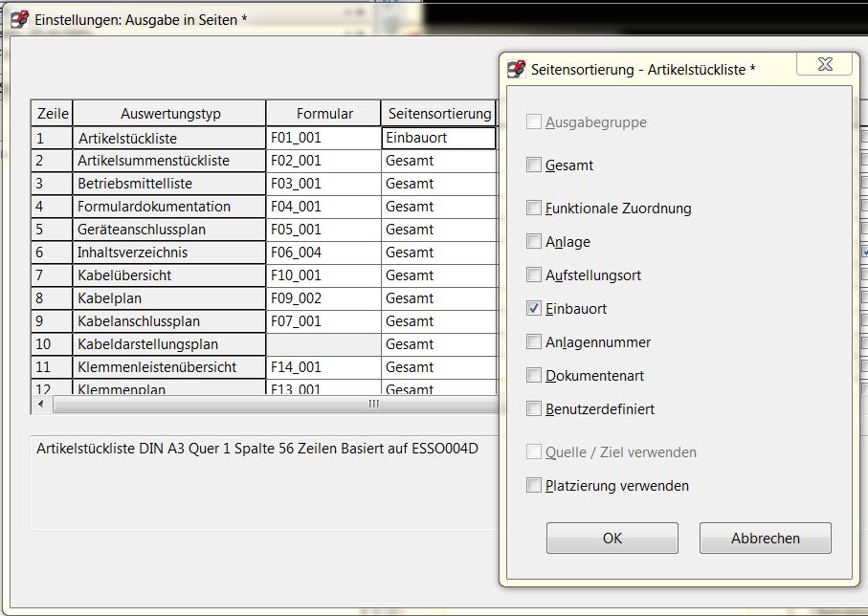Select the Formulardokumentation row

pyautogui.click(x=169, y=207)
